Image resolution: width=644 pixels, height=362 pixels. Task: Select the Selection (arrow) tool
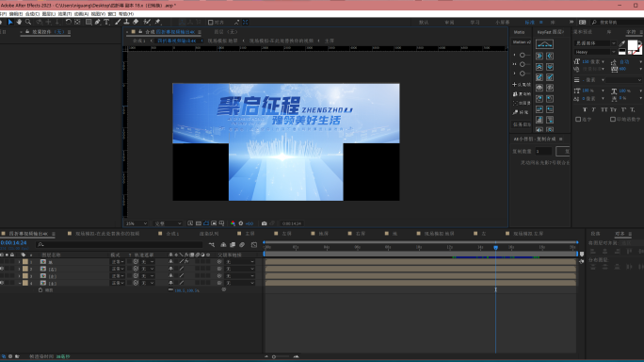10,23
